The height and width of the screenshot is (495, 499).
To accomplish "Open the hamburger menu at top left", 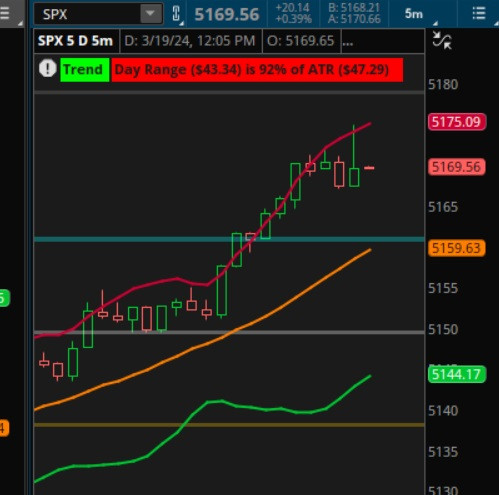I will 5,14.
